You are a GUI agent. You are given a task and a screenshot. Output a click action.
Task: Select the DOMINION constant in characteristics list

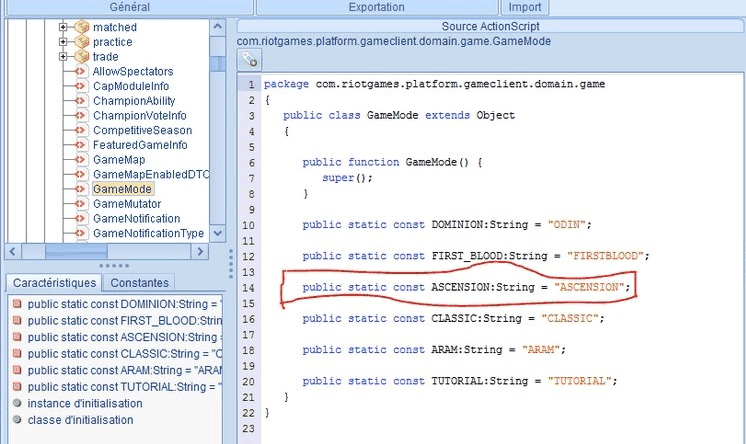(125, 304)
